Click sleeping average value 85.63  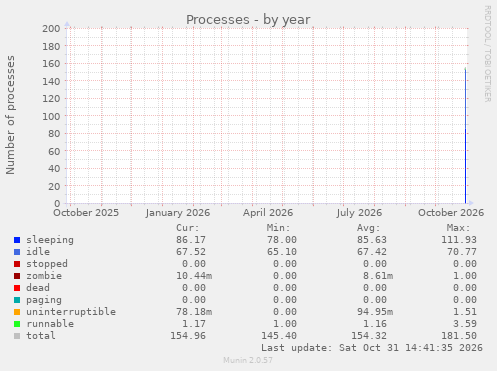[372, 240]
